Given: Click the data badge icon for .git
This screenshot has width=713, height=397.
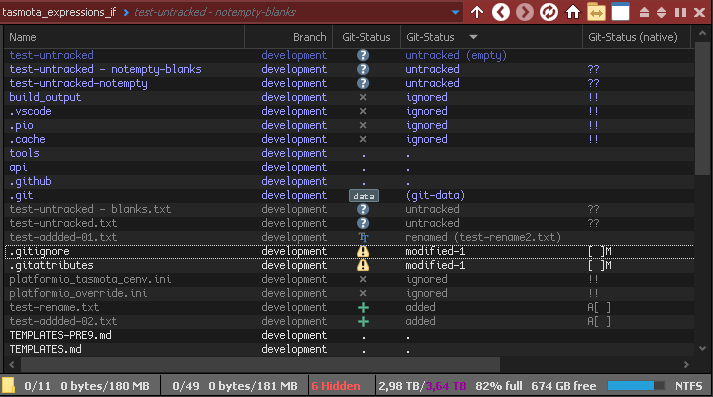Looking at the screenshot, I should pyautogui.click(x=364, y=196).
